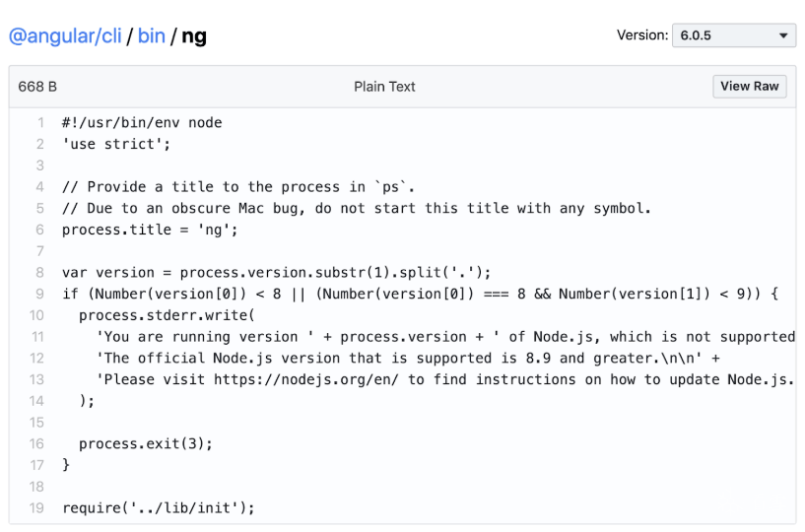The width and height of the screenshot is (805, 532).
Task: Click the process.stderr.write( code line
Action: (167, 315)
